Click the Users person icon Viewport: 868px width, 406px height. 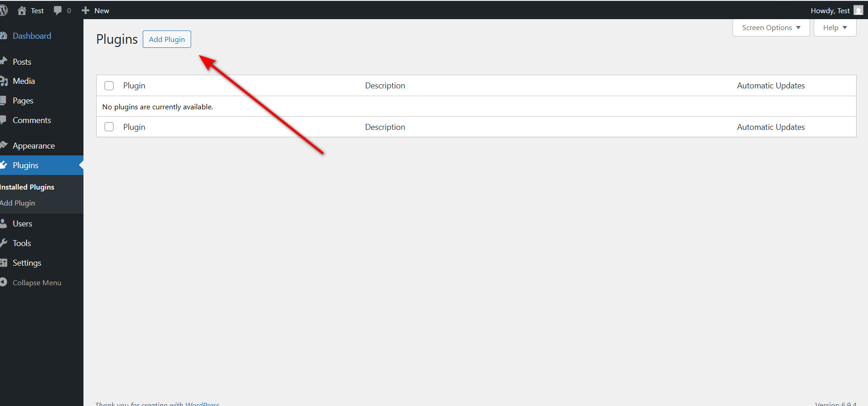tap(4, 224)
